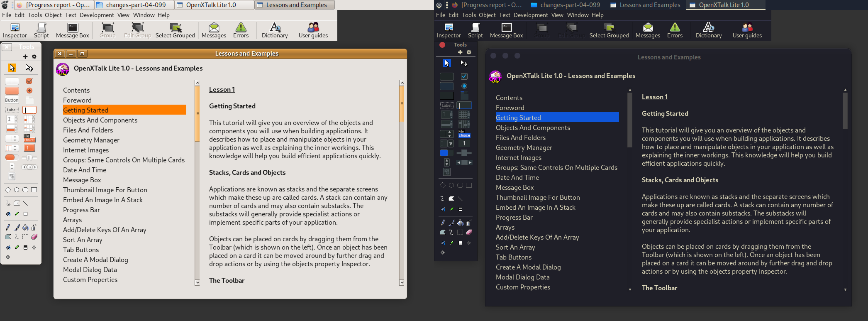Select radio button object in dark Tools palette
Image resolution: width=868 pixels, height=321 pixels.
pos(464,86)
